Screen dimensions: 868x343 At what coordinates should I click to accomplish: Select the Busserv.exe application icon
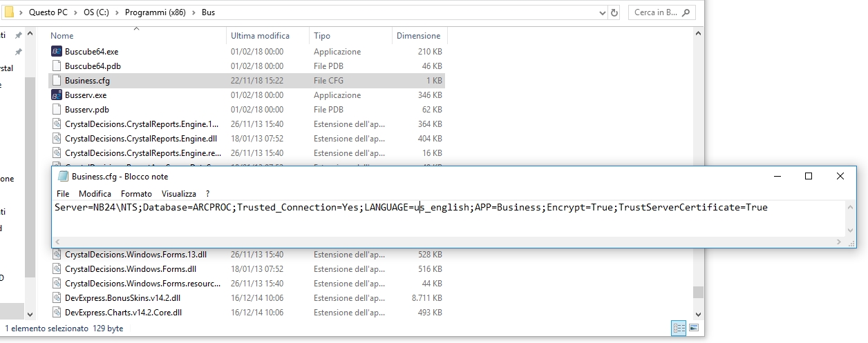(x=57, y=95)
